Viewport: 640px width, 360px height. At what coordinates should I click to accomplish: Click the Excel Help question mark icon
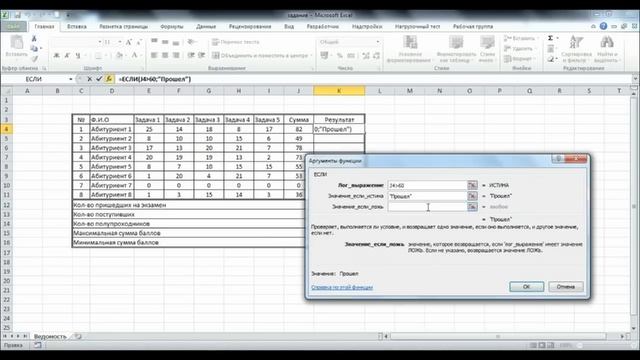[603, 26]
